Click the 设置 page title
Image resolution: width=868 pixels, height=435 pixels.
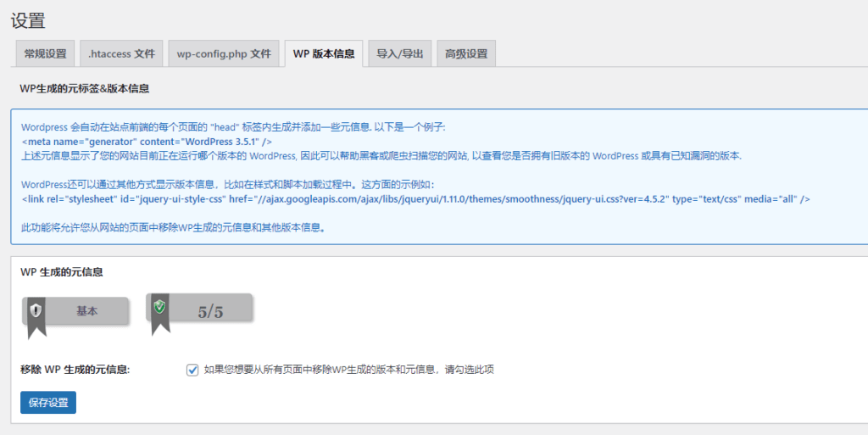(x=28, y=21)
